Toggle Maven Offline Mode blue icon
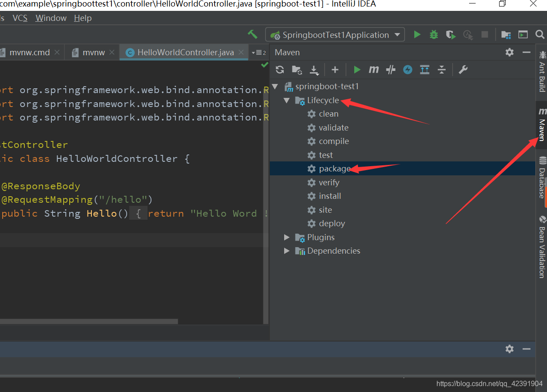 tap(408, 70)
